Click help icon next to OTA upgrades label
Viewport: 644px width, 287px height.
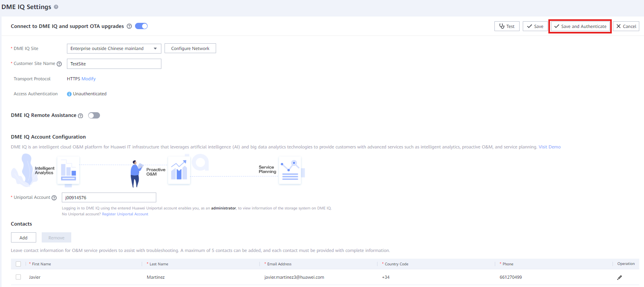tap(129, 26)
